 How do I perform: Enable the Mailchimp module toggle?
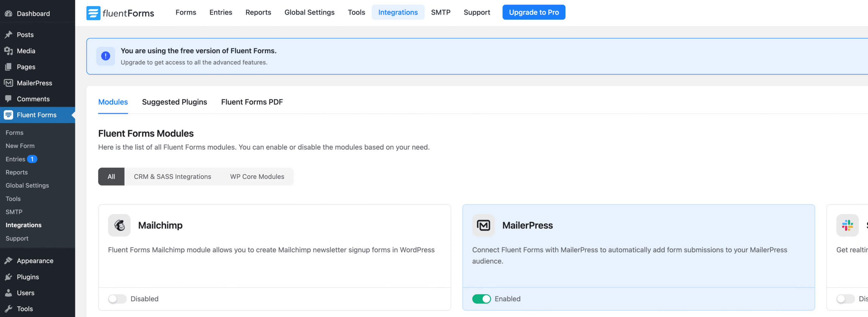coord(117,299)
